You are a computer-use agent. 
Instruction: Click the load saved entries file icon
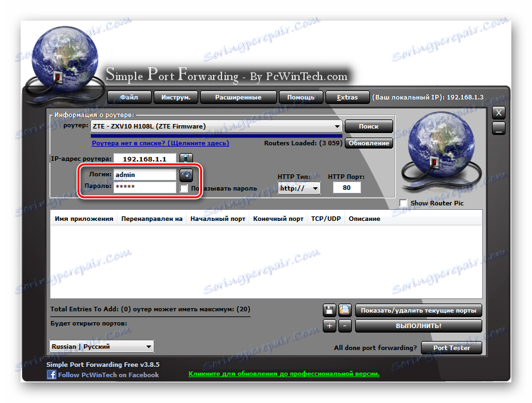pyautogui.click(x=345, y=310)
